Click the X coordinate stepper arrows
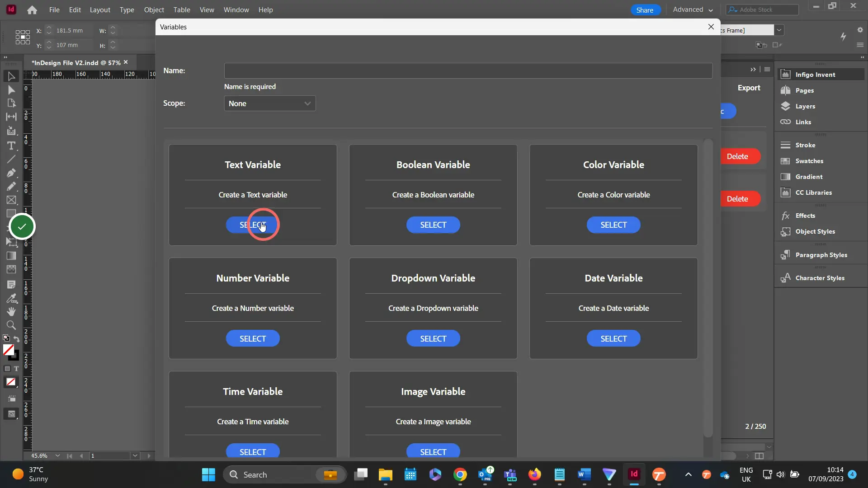Screen dimensions: 868x488 (x=49, y=30)
